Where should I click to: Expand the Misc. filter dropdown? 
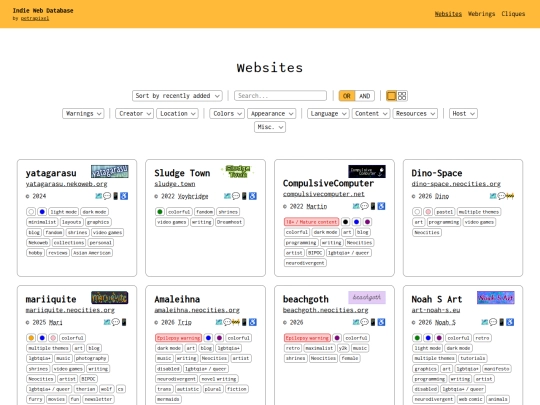coord(270,127)
